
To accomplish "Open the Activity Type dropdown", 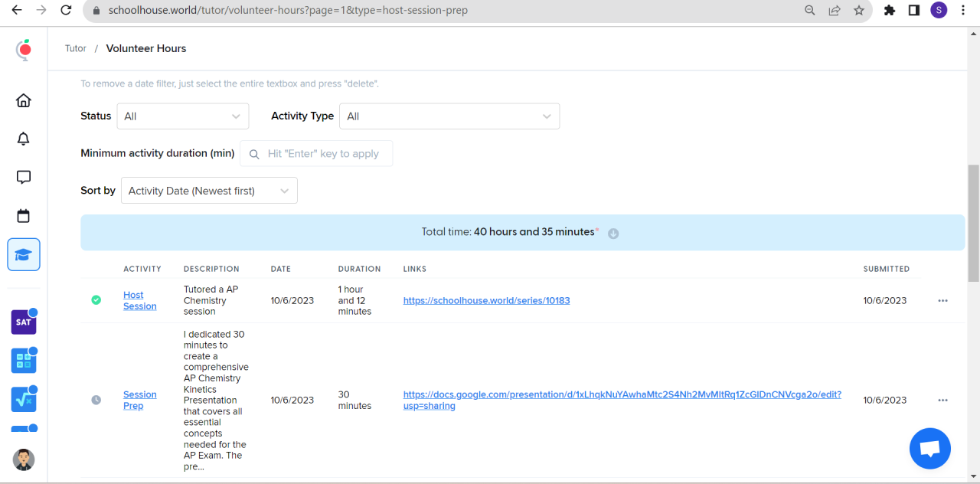I will click(x=449, y=116).
